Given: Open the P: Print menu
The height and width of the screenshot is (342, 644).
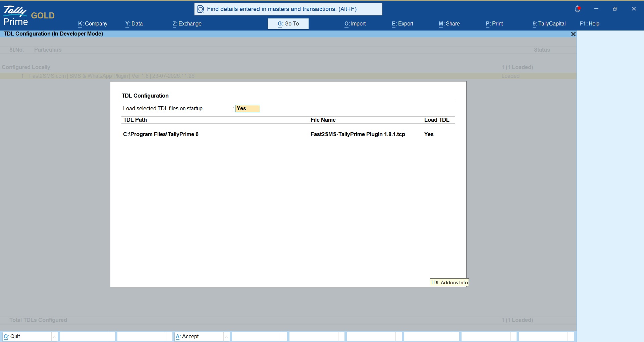Looking at the screenshot, I should coord(494,24).
